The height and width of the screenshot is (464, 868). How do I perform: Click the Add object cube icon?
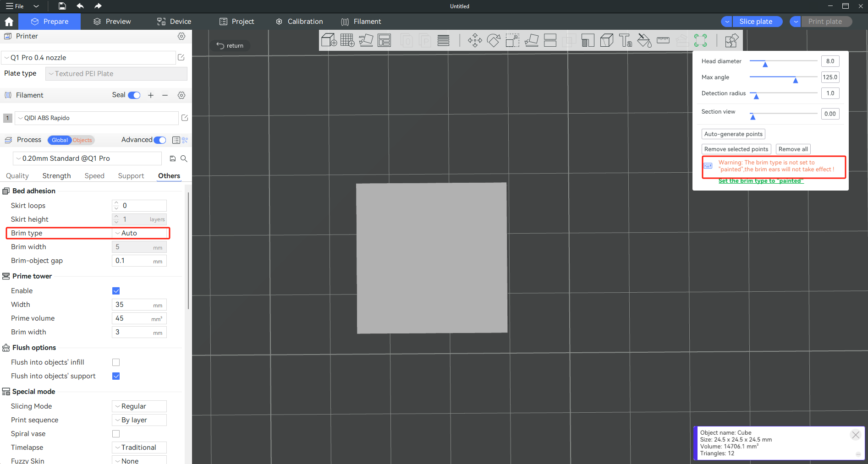click(329, 41)
